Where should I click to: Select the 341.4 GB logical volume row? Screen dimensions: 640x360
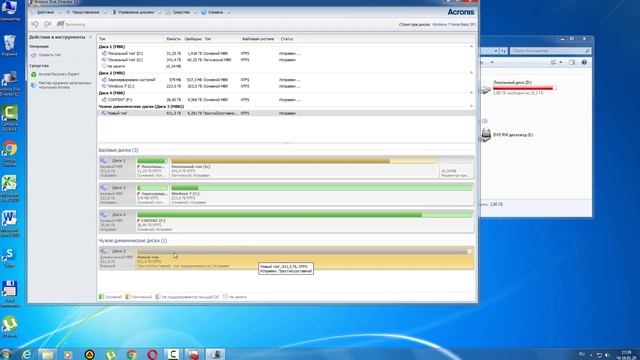click(x=286, y=60)
